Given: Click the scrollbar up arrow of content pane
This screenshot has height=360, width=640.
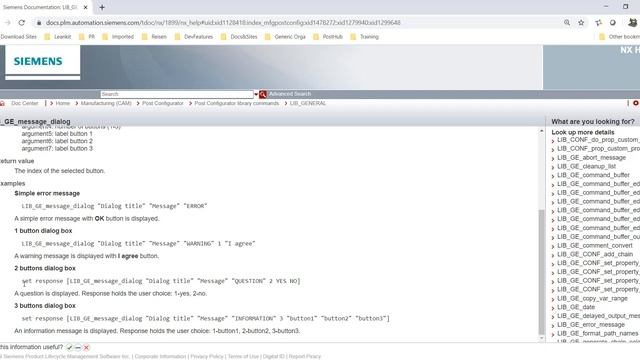Looking at the screenshot, I should click(x=542, y=131).
